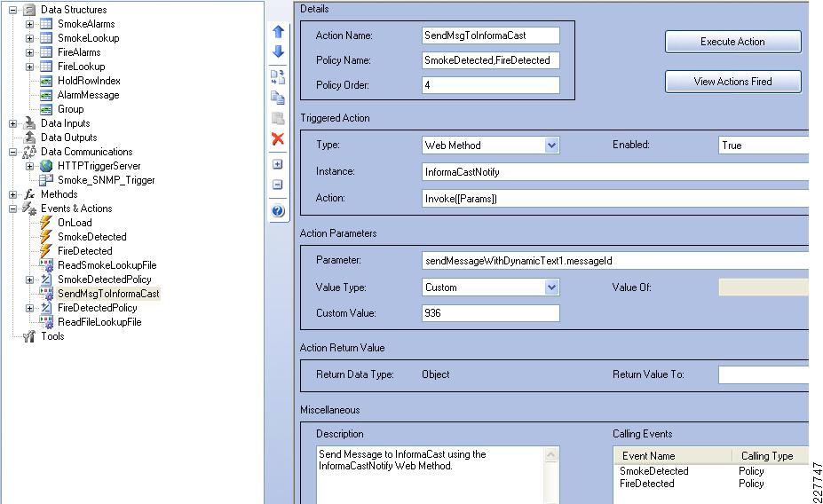
Task: Click the Return Value To field
Action: coord(764,374)
